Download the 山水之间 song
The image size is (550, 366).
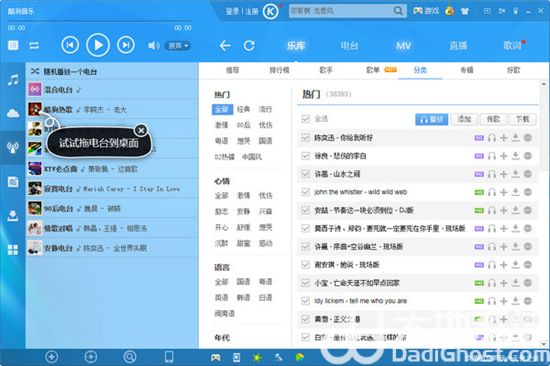click(x=515, y=174)
